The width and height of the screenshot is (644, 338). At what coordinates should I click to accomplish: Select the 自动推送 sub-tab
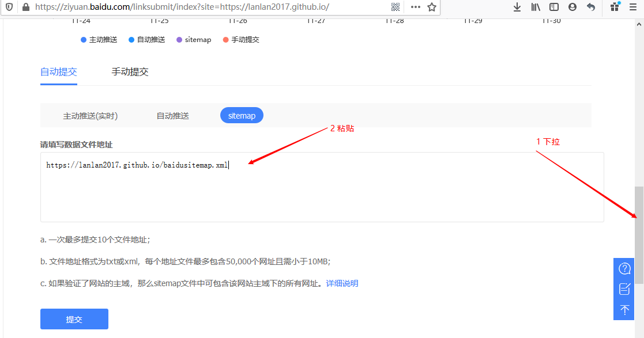pos(172,116)
